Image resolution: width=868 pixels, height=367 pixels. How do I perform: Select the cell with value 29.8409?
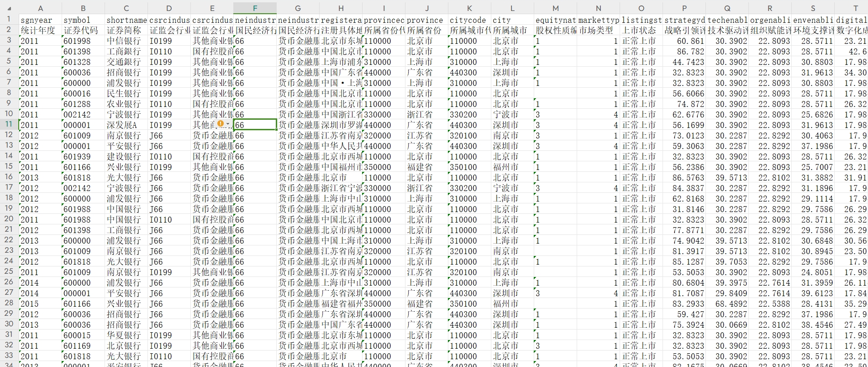point(727,293)
